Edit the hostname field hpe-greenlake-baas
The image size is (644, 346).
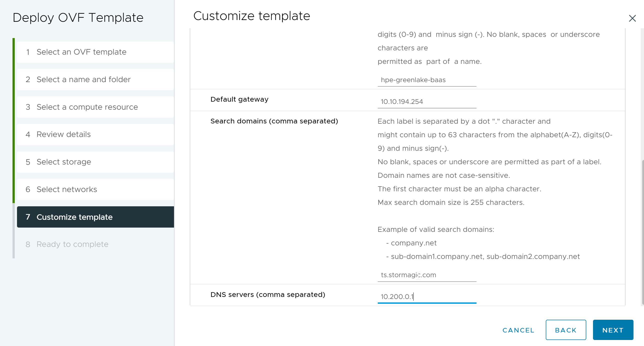(427, 80)
